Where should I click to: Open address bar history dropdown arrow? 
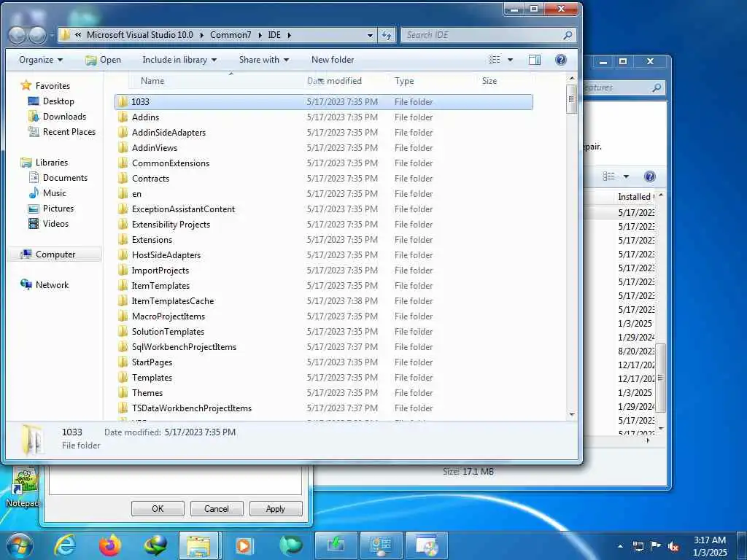(370, 35)
